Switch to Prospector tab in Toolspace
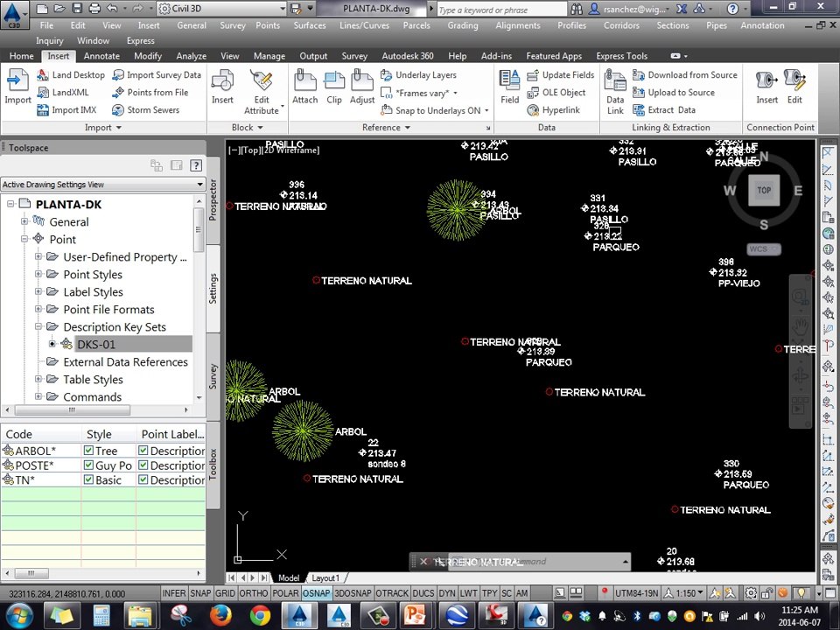This screenshot has width=840, height=630. [x=213, y=200]
